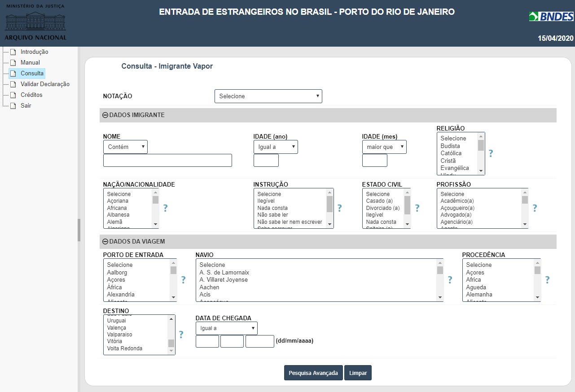Open the Idade (mes) 'maior que' dropdown
The image size is (575, 392).
pyautogui.click(x=384, y=147)
